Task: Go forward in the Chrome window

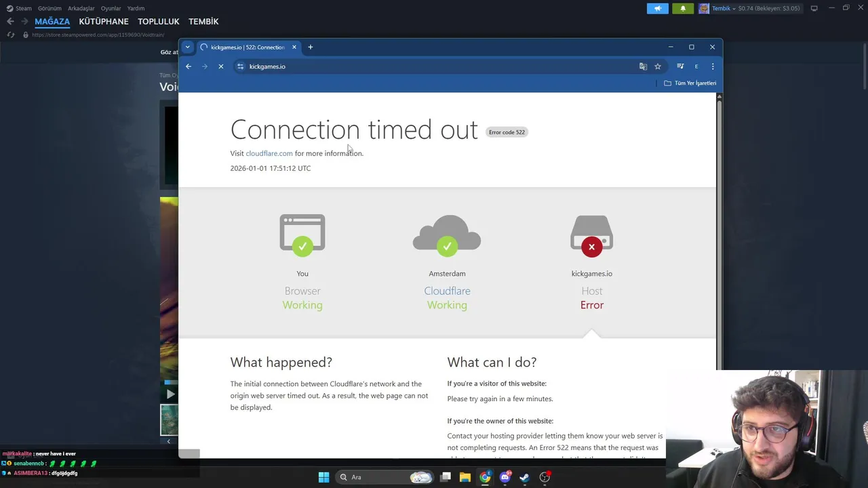Action: click(205, 66)
